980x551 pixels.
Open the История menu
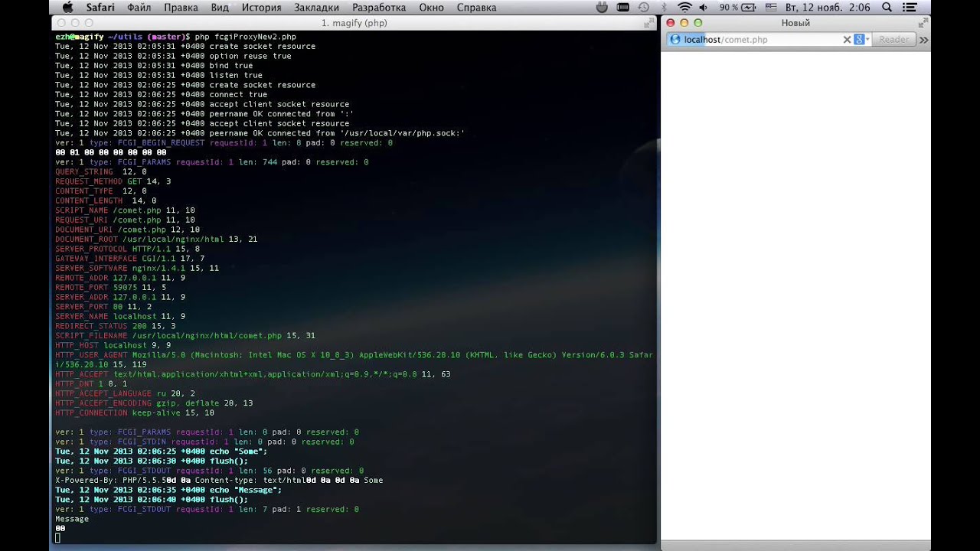pyautogui.click(x=261, y=7)
